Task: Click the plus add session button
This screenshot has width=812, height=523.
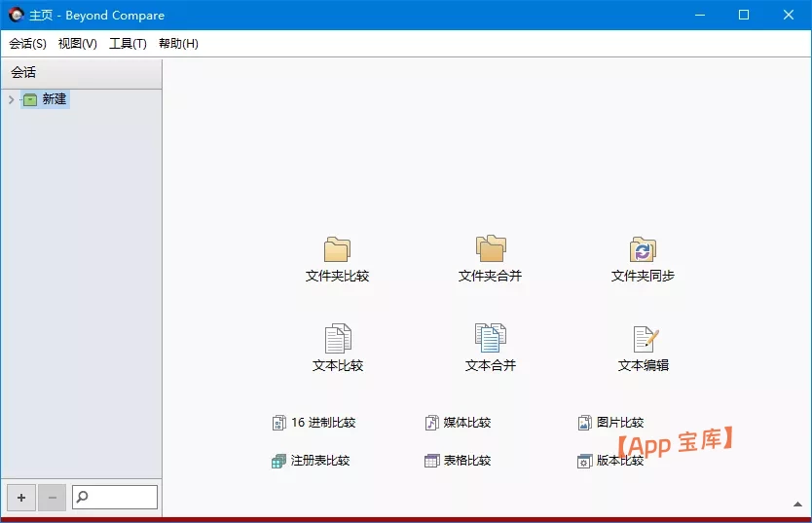Action: pos(21,498)
